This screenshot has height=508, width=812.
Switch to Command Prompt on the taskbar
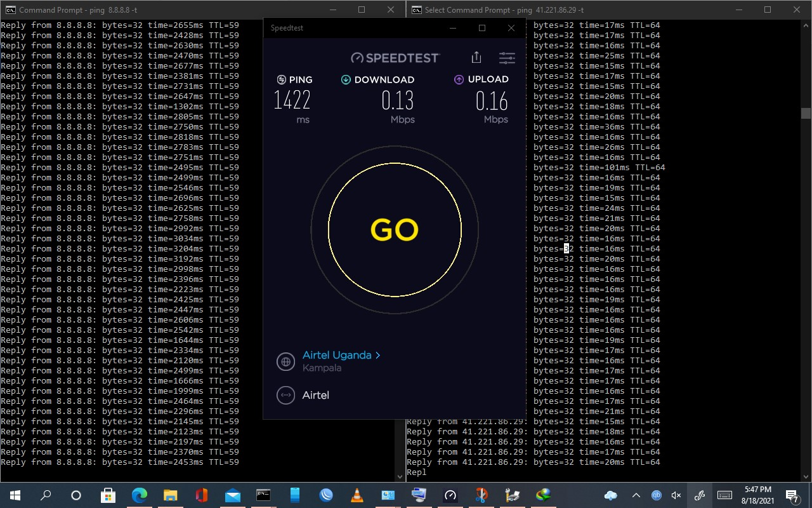263,495
